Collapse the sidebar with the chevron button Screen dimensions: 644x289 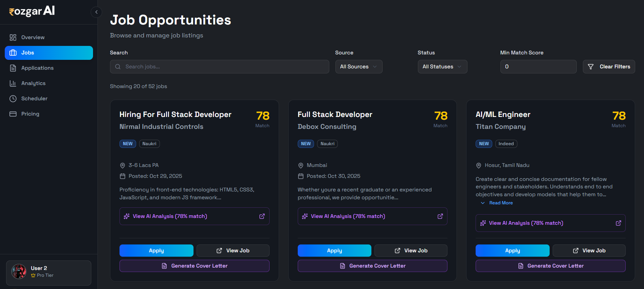(x=96, y=12)
